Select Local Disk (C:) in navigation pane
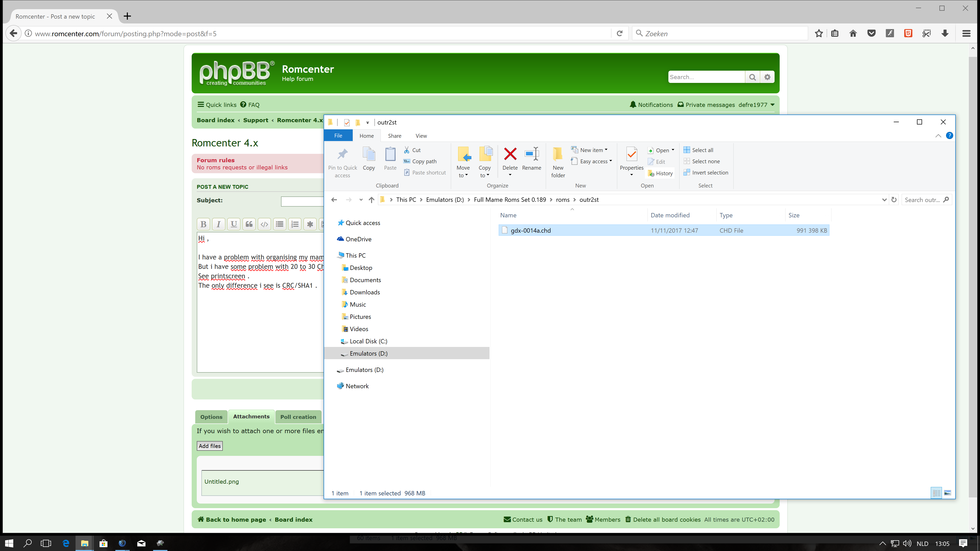The height and width of the screenshot is (551, 980). 368,341
